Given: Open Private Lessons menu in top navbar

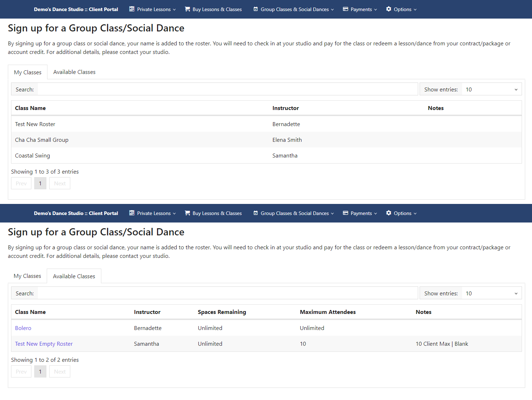Looking at the screenshot, I should tap(153, 9).
